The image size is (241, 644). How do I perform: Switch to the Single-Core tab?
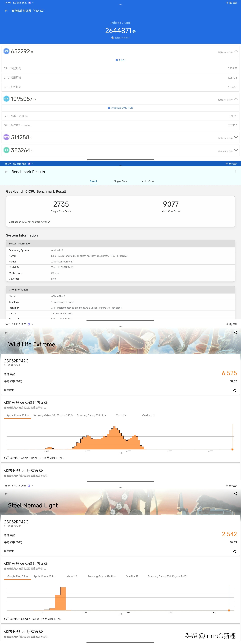120,181
